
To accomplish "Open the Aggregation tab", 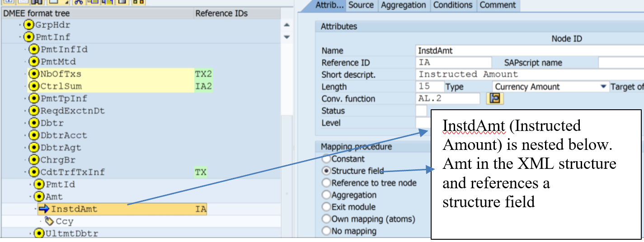I will [x=403, y=5].
